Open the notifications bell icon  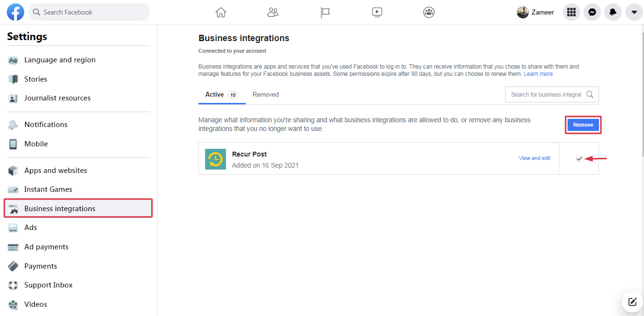coord(613,12)
